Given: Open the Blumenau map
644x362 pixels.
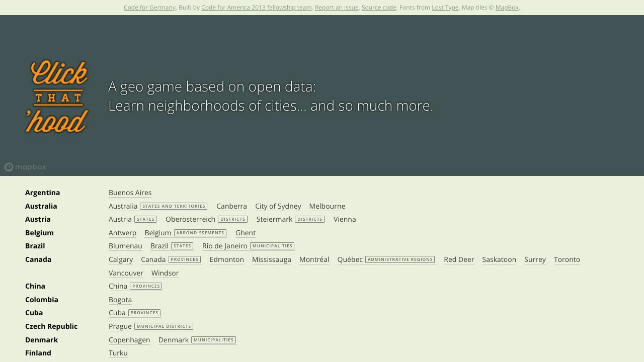Looking at the screenshot, I should (x=125, y=246).
